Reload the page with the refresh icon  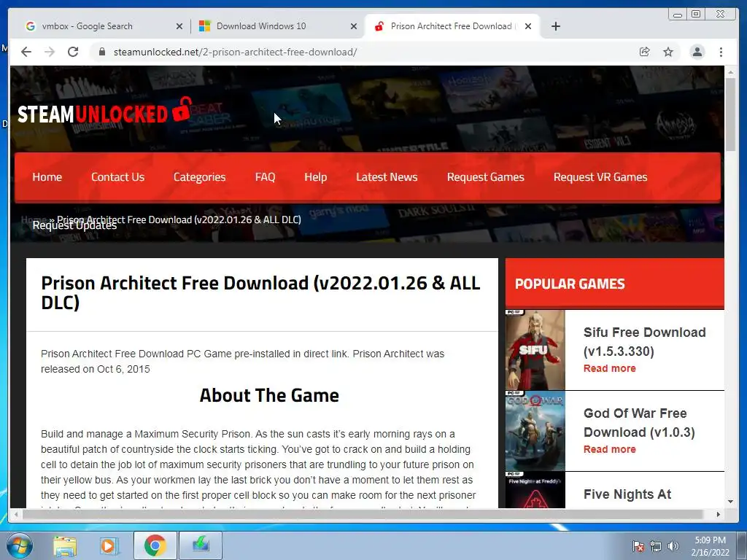[x=73, y=52]
